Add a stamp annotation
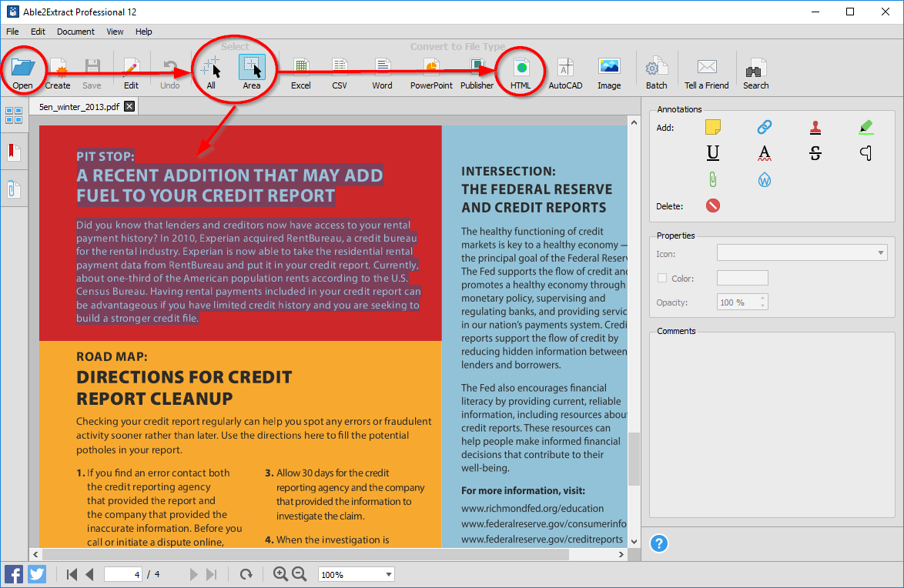Image resolution: width=904 pixels, height=588 pixels. tap(815, 127)
